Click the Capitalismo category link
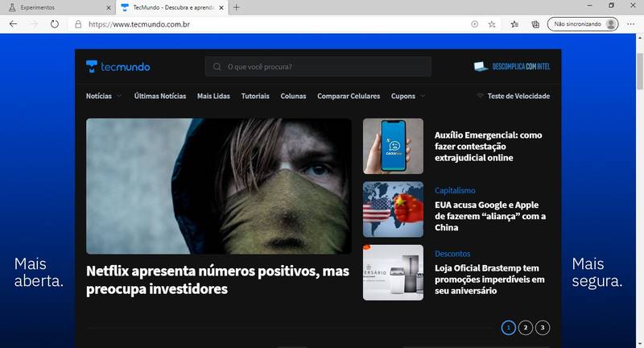The height and width of the screenshot is (348, 644). (455, 191)
